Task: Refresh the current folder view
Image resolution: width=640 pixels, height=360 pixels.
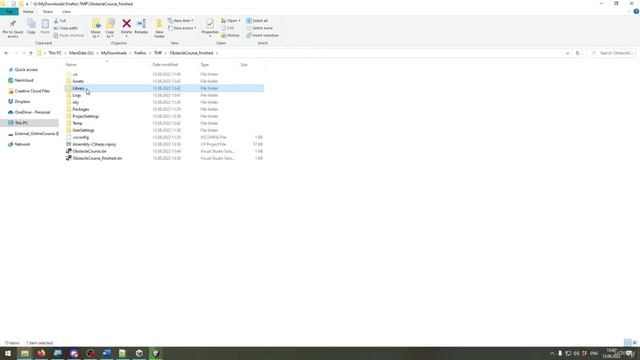Action: click(577, 53)
